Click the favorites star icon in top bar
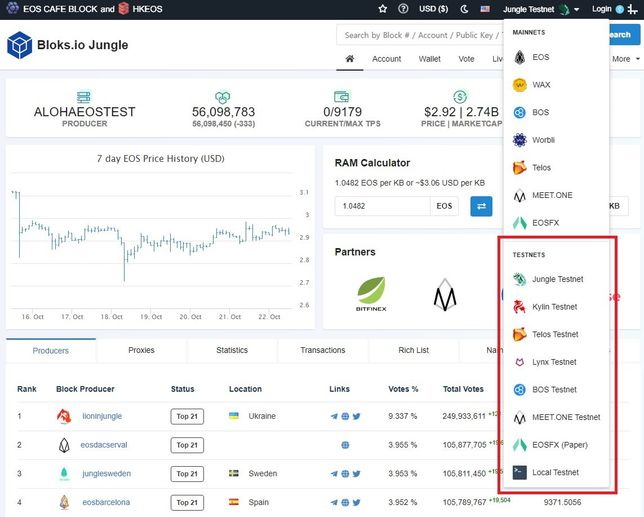This screenshot has height=517, width=644. click(x=383, y=9)
